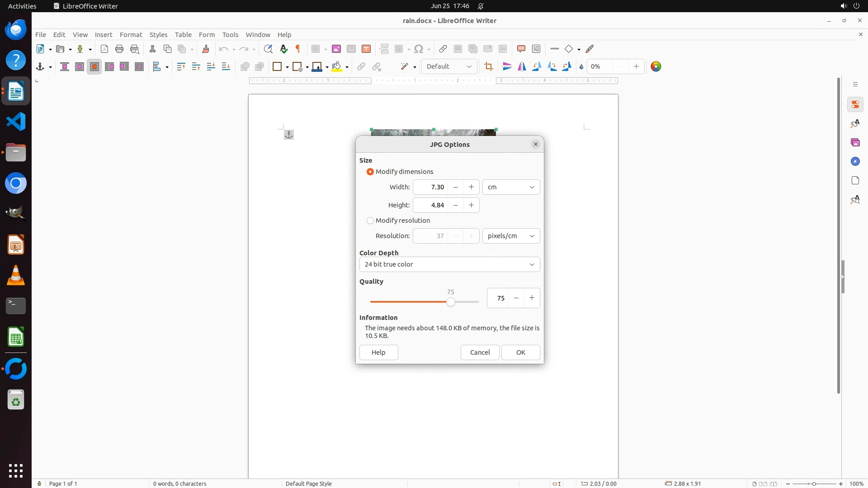This screenshot has width=868, height=488.
Task: Click the Flip Vertically icon in toolbar
Action: tap(507, 66)
